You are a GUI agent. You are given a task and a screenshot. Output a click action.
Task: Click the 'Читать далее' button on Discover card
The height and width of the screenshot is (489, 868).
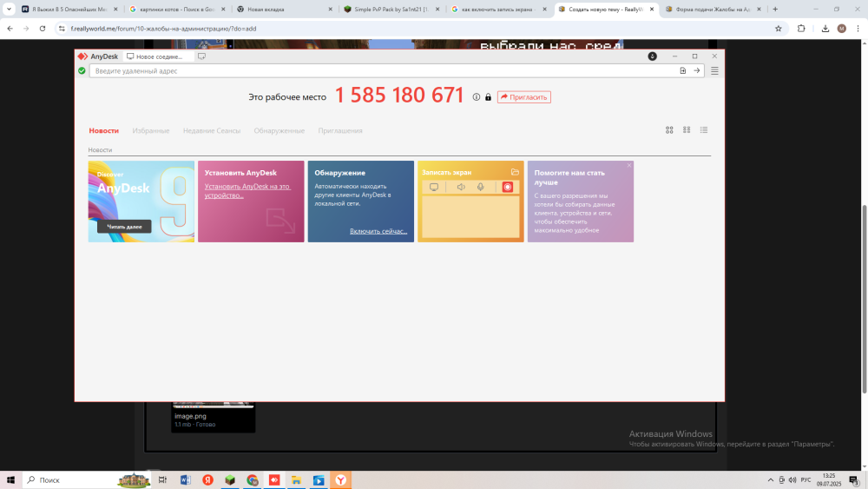point(124,227)
